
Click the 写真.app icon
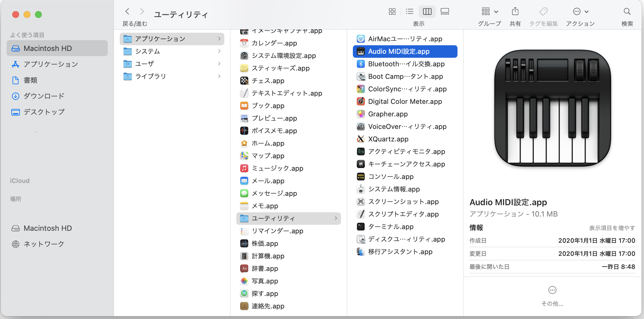click(x=244, y=281)
